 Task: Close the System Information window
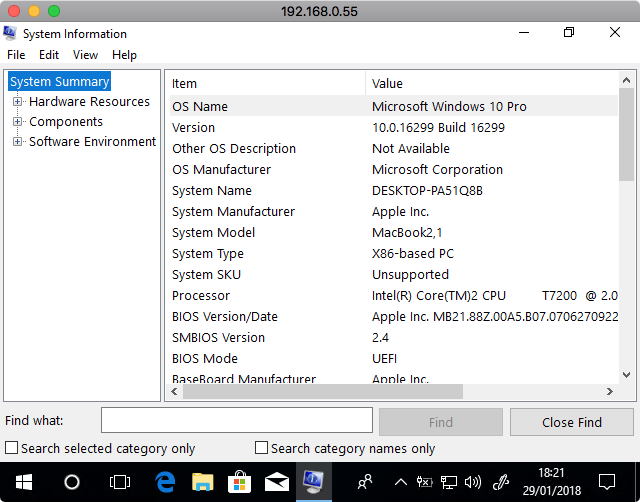[615, 33]
